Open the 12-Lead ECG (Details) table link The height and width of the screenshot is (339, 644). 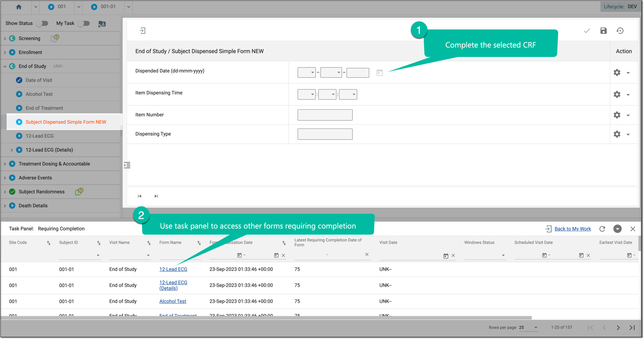(x=173, y=285)
